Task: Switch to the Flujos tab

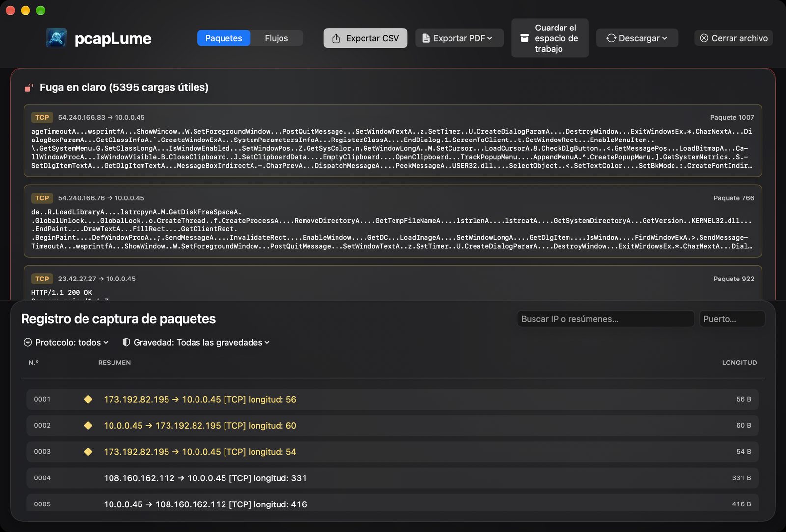Action: 277,38
